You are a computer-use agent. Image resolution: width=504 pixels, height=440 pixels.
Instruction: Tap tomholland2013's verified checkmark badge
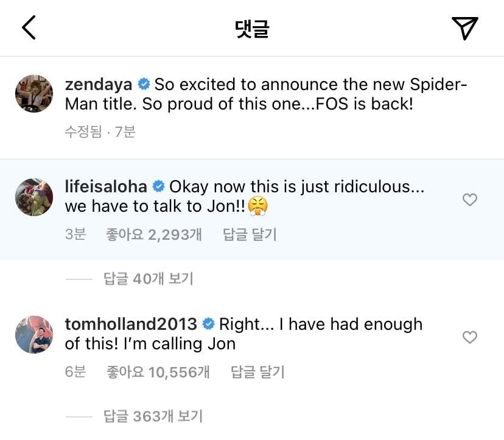coord(208,324)
